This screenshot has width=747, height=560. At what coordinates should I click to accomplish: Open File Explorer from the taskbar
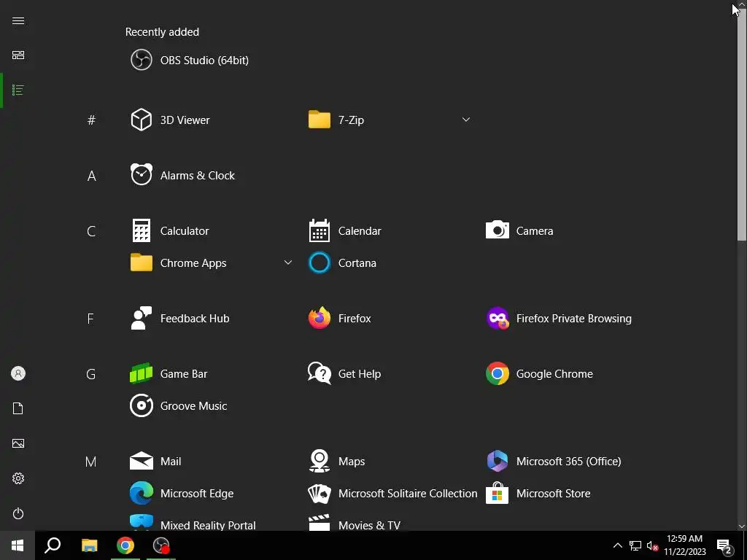pos(89,545)
